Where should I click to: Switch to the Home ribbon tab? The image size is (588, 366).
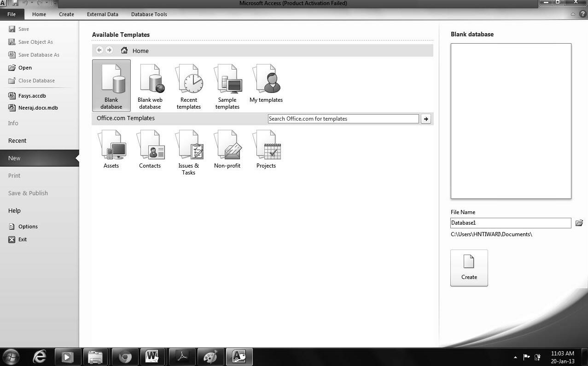tap(39, 14)
